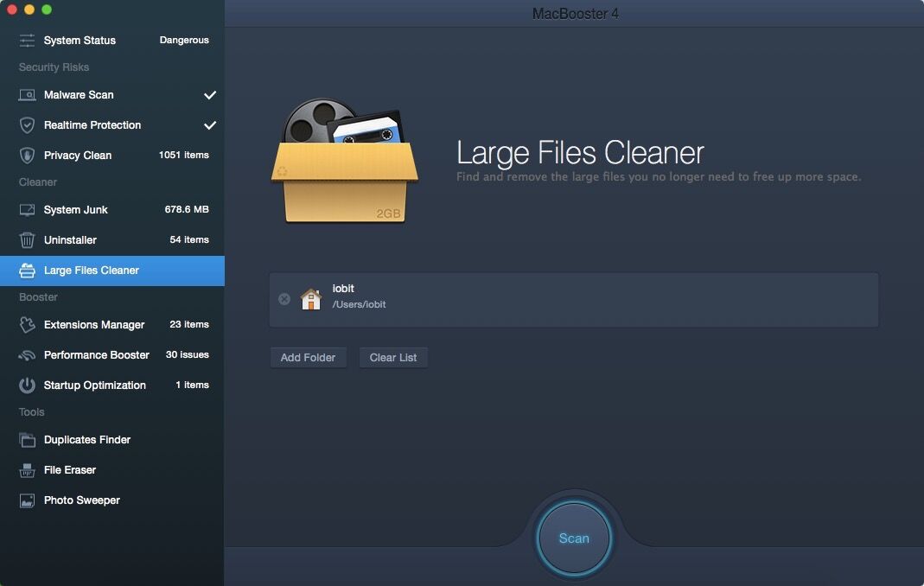The height and width of the screenshot is (586, 924).
Task: Go to Privacy Clean
Action: click(x=112, y=156)
